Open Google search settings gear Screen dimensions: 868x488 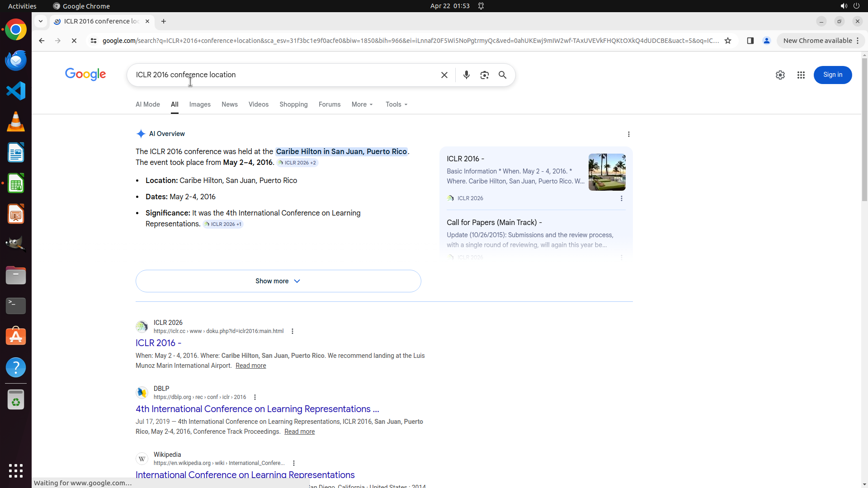coord(780,75)
